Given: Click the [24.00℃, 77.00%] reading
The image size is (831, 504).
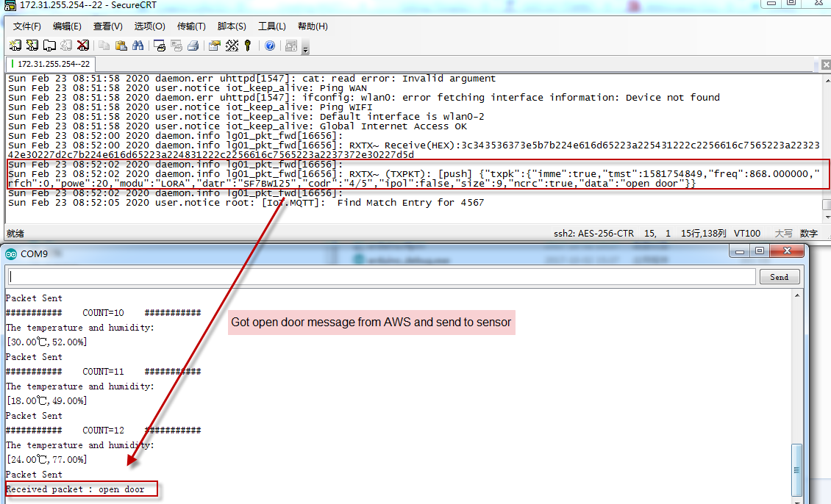Looking at the screenshot, I should tap(46, 459).
